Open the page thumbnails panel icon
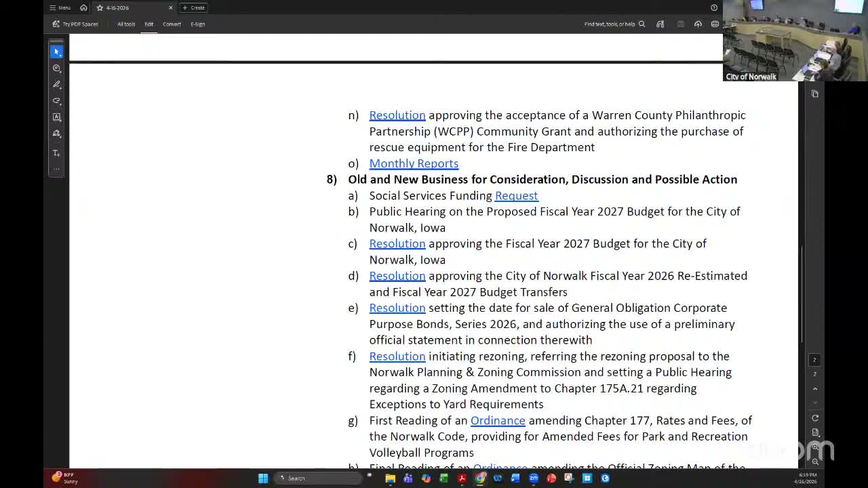 (815, 94)
